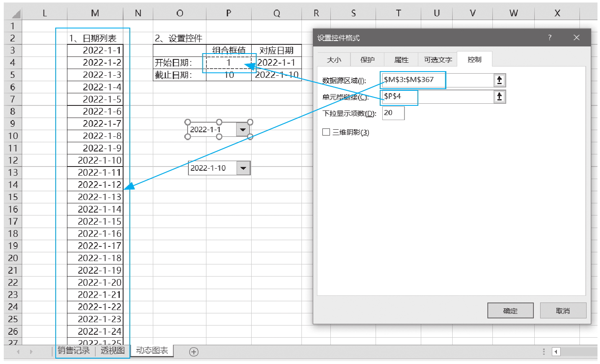Click the dialog help question mark icon
Viewport: 600px width, 364px height.
[x=550, y=38]
